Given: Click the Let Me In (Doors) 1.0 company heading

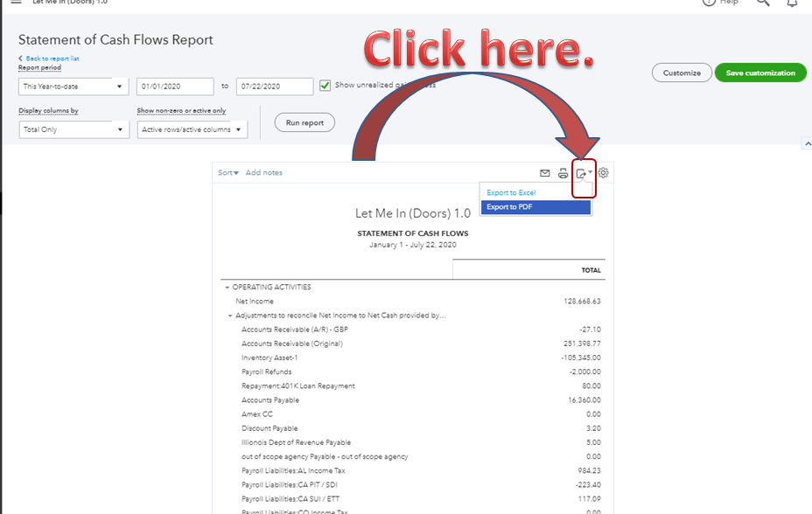Looking at the screenshot, I should pos(413,213).
